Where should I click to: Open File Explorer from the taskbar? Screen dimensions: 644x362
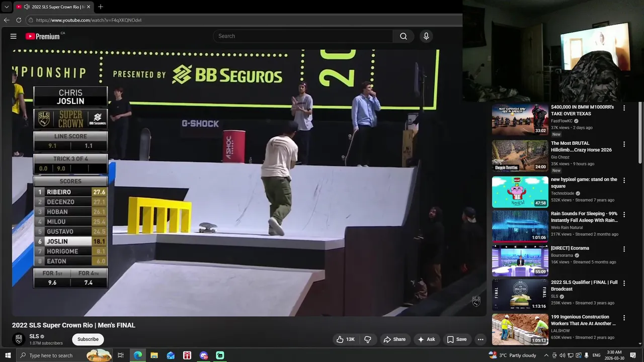point(154,355)
